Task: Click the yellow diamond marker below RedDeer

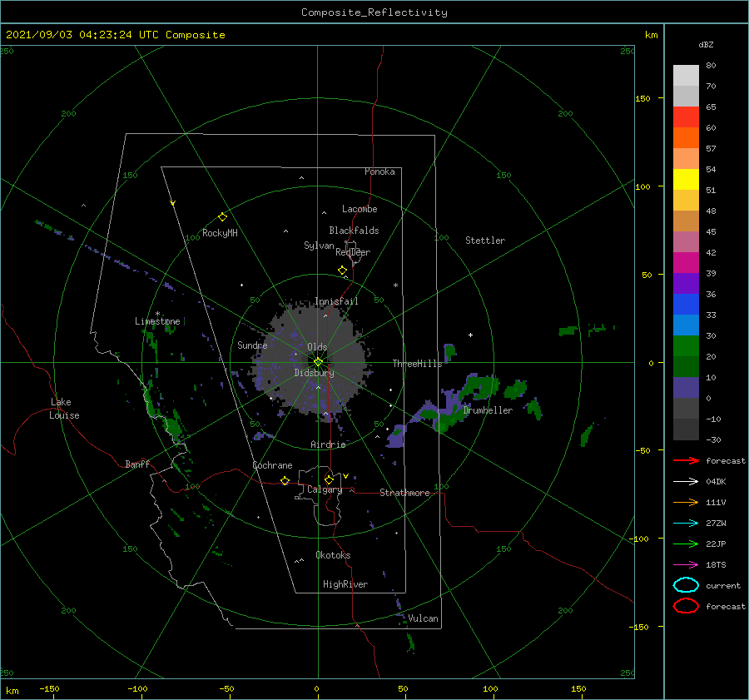Action: click(x=342, y=271)
